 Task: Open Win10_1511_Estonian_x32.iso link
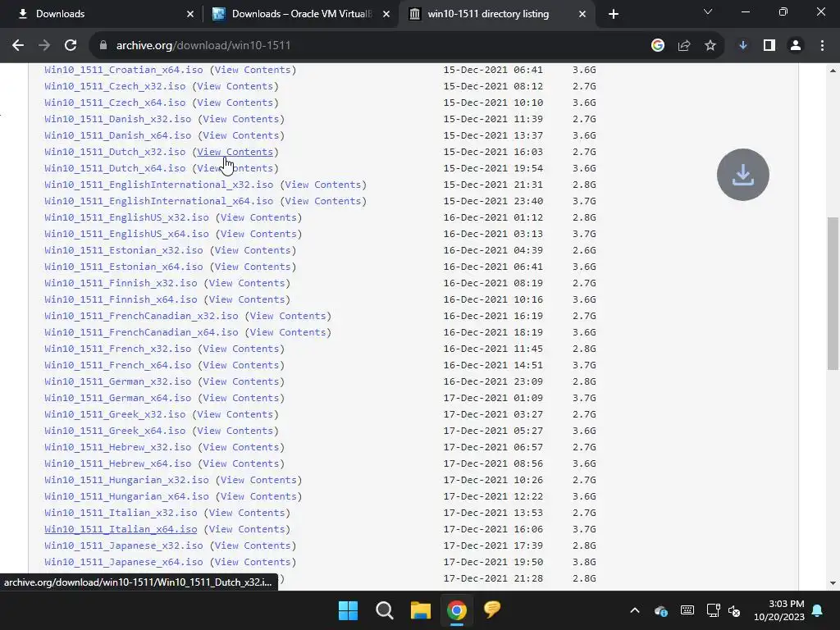click(x=124, y=250)
